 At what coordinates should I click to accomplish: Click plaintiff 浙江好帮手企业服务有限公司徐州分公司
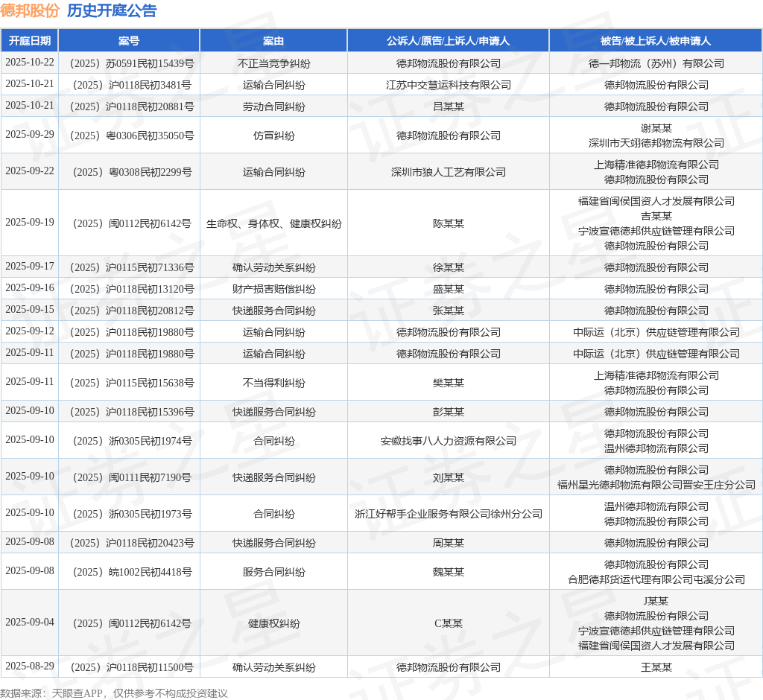click(448, 514)
